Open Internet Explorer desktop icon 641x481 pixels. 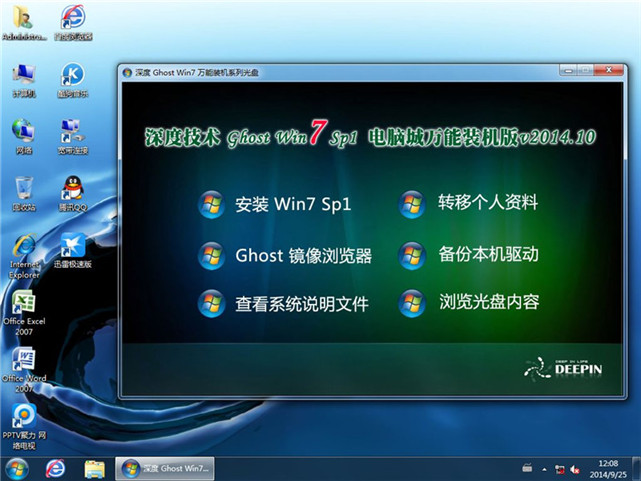(24, 256)
